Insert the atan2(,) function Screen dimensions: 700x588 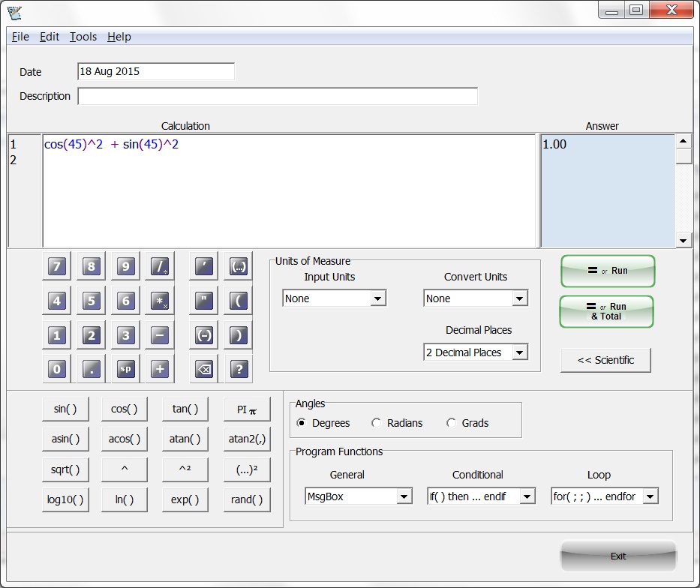pos(247,439)
